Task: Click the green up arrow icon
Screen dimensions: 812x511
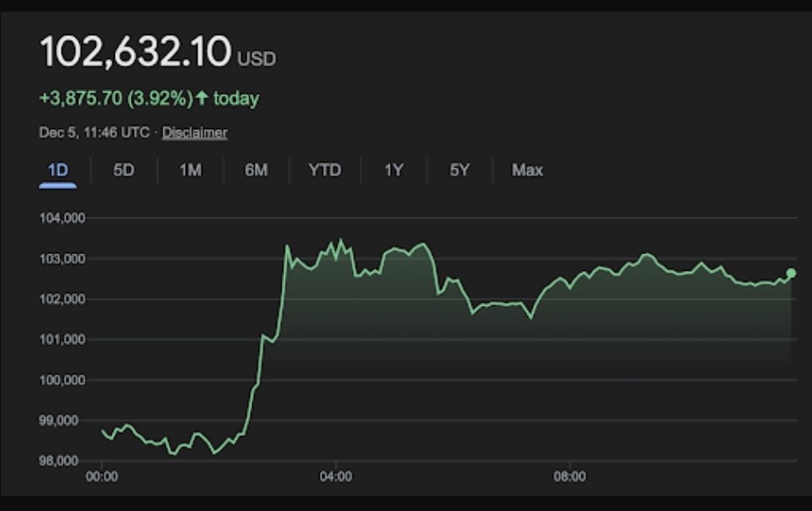Action: (x=201, y=98)
